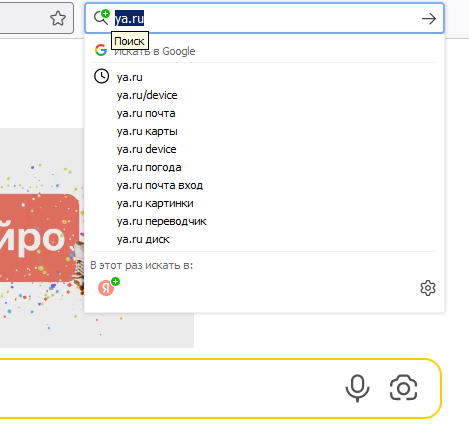Screen dimensions: 469x439
Task: Select suggestion 'ya.ru device'
Action: pos(264,149)
